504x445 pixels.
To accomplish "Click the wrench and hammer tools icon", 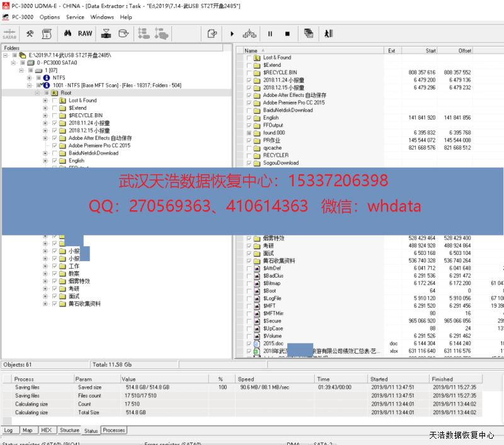I will (x=30, y=33).
